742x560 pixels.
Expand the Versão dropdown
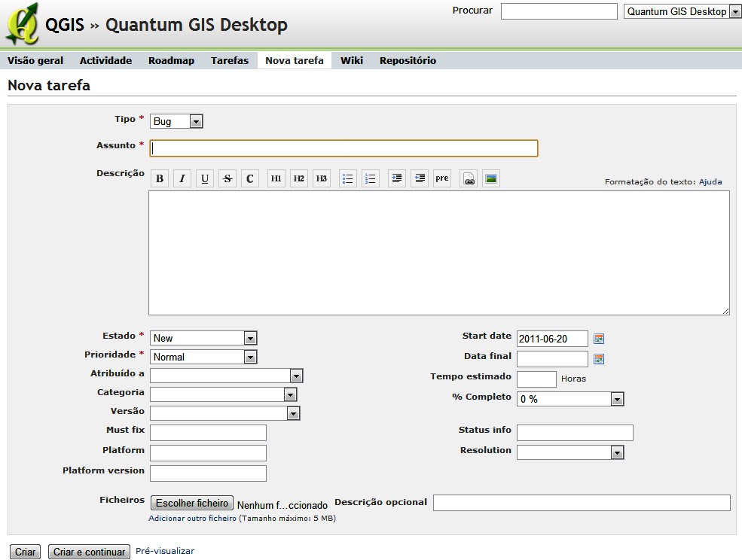[224, 413]
